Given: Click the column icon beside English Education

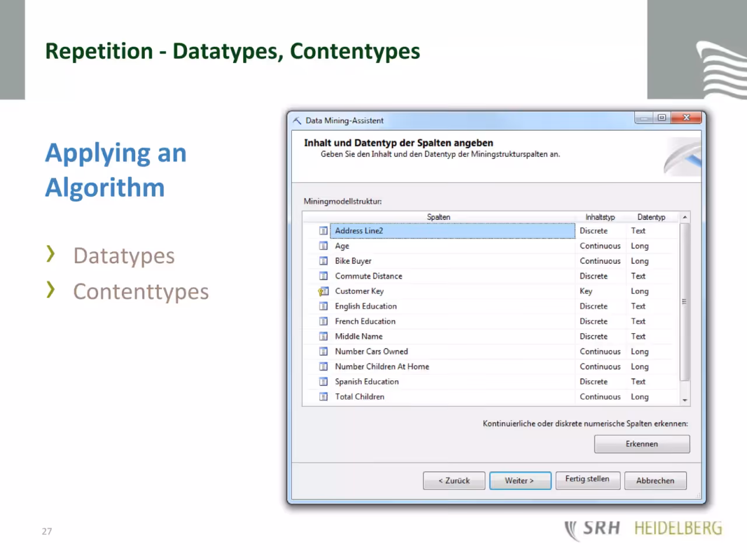Looking at the screenshot, I should (323, 306).
